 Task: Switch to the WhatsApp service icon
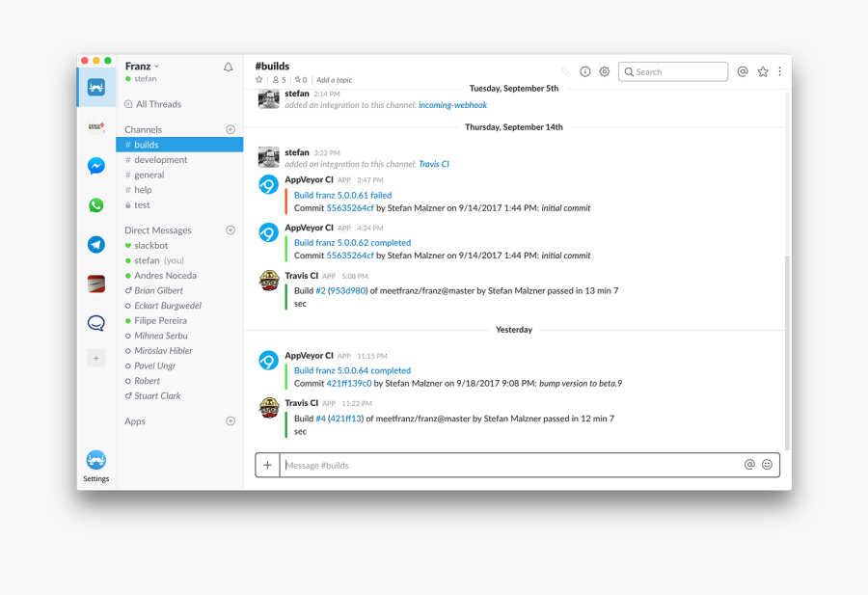pyautogui.click(x=96, y=205)
